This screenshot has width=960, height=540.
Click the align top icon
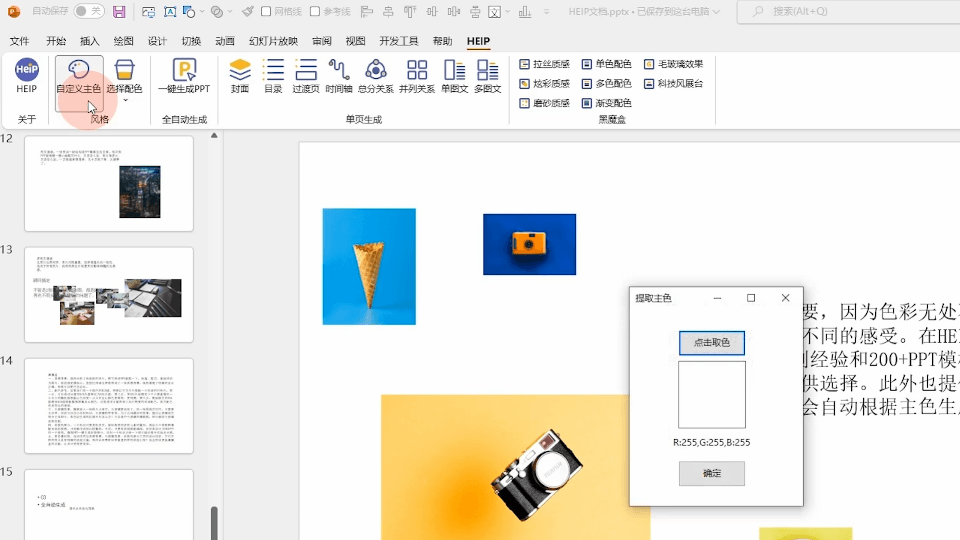pos(410,12)
